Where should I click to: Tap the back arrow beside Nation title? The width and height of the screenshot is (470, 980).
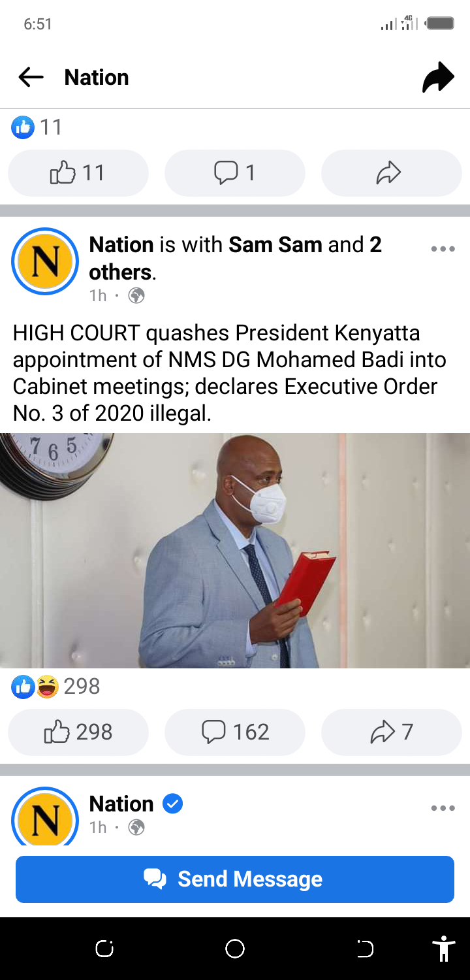(31, 77)
